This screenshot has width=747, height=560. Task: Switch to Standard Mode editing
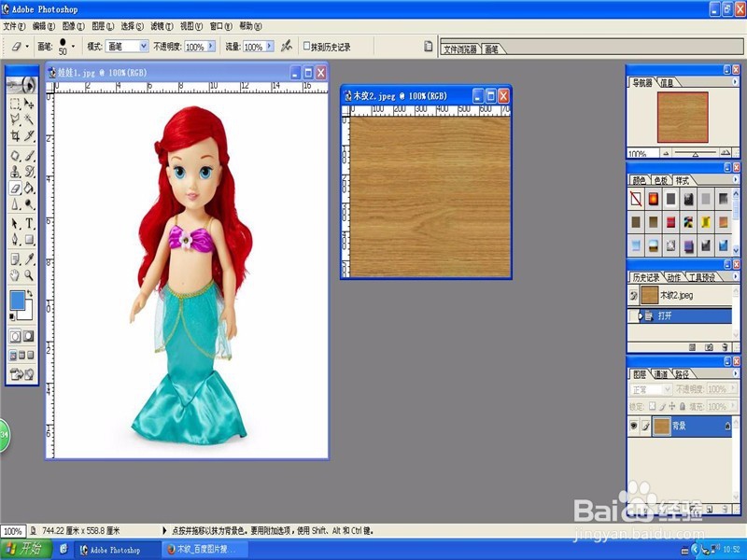click(x=15, y=337)
